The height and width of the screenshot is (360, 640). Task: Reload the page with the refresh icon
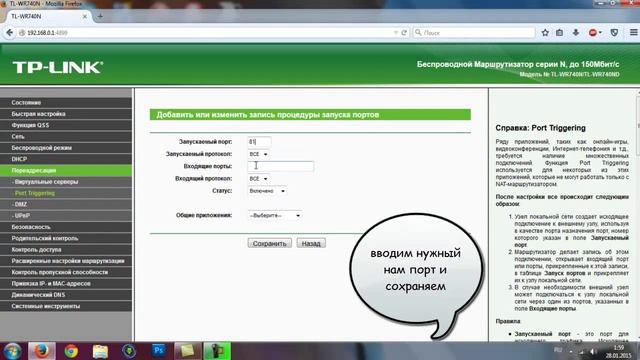click(x=404, y=33)
